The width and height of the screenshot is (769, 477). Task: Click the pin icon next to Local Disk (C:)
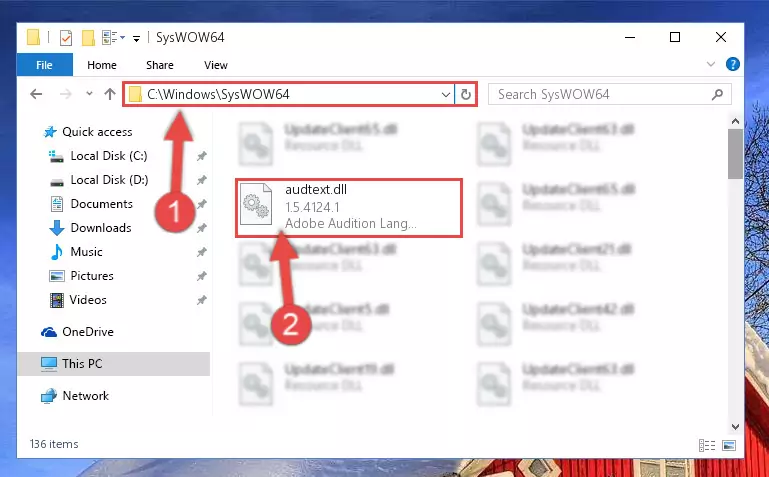tap(202, 156)
